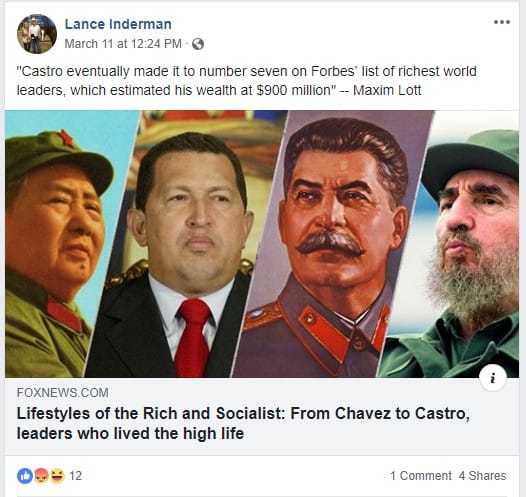
Task: Click the haha laughing reaction icon
Action: tap(57, 476)
